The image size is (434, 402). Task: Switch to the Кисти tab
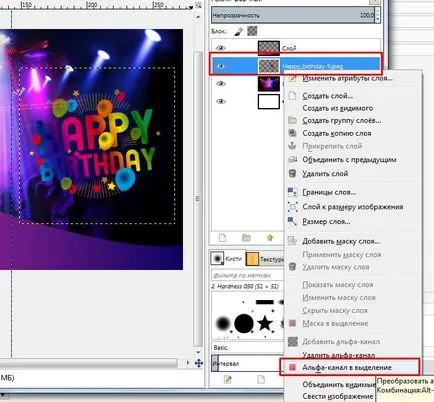pyautogui.click(x=227, y=259)
